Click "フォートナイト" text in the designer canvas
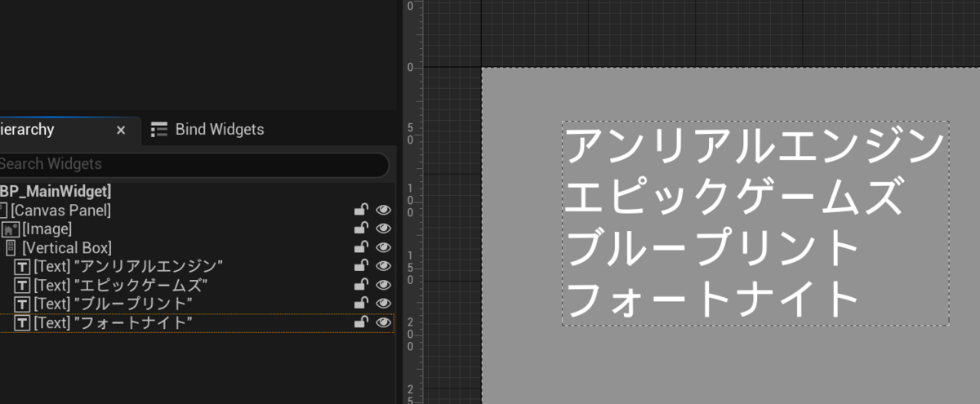The image size is (980, 404). point(712,300)
